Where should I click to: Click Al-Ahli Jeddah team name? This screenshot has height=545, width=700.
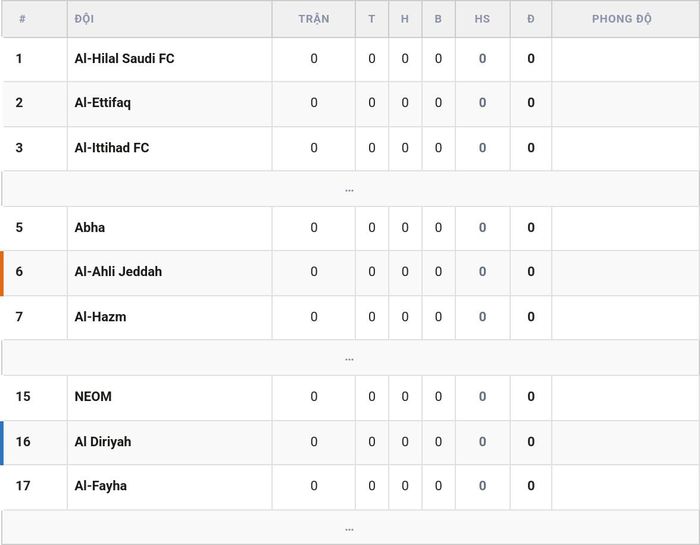118,271
